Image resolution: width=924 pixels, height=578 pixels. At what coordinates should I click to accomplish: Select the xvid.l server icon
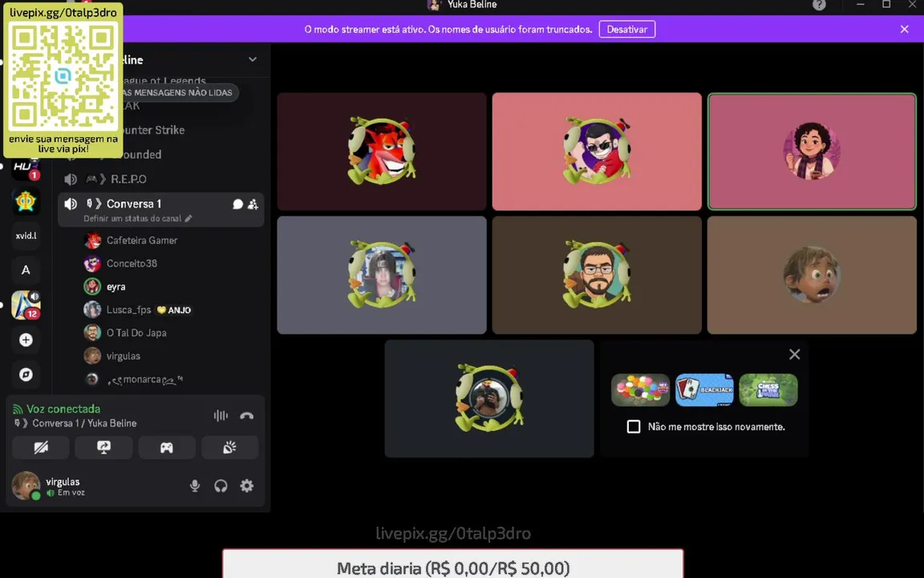click(x=26, y=235)
